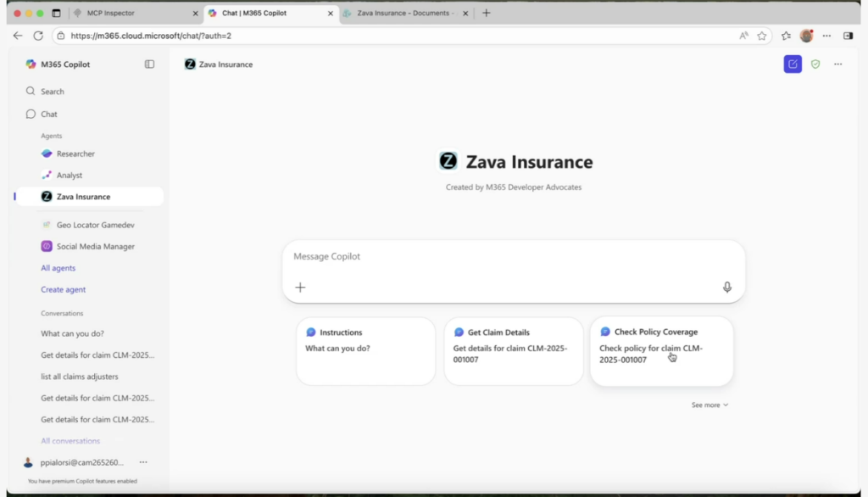This screenshot has height=497, width=868.
Task: Toggle read aloud icon in address bar
Action: [743, 36]
